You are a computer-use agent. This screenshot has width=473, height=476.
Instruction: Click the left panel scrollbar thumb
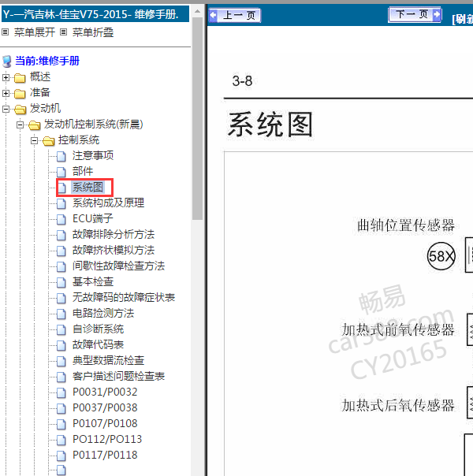click(x=197, y=118)
